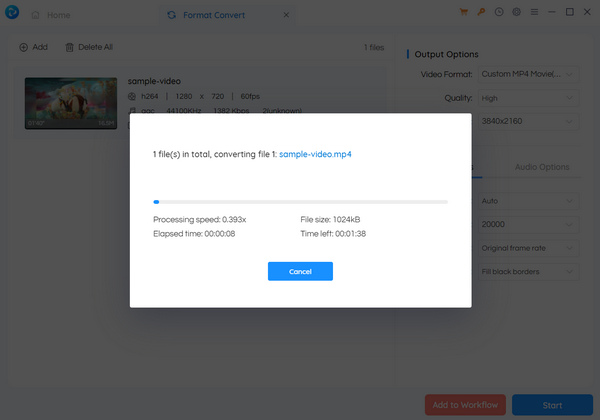Click the Processing speed 0.393x text
This screenshot has height=420, width=600.
(x=199, y=220)
